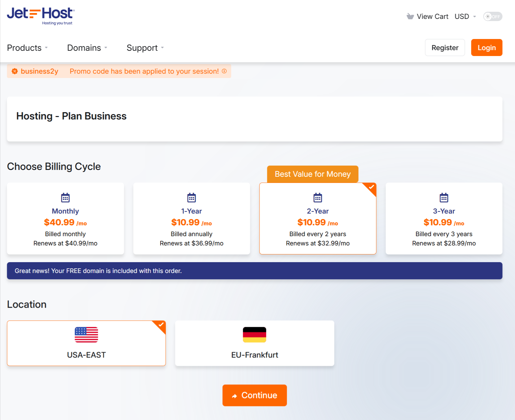The image size is (515, 420).
Task: Click the Monthly calendar icon
Action: click(x=65, y=197)
